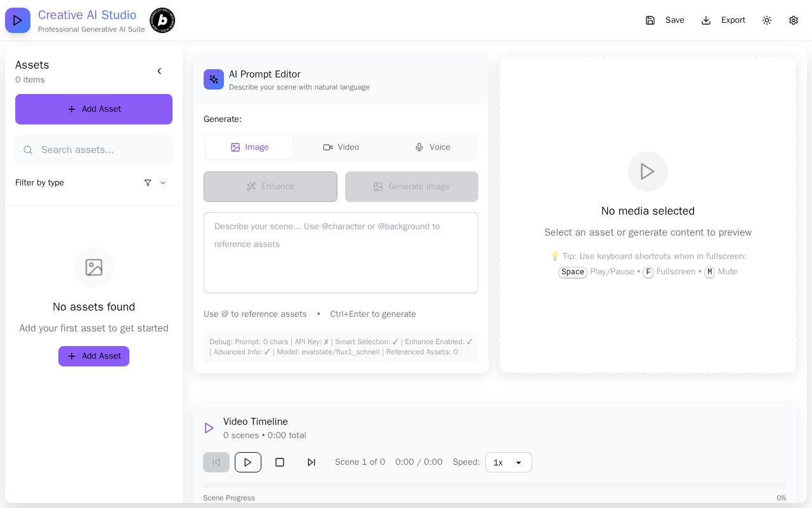Focus the Search assets field
Image resolution: width=812 pixels, height=508 pixels.
click(94, 150)
